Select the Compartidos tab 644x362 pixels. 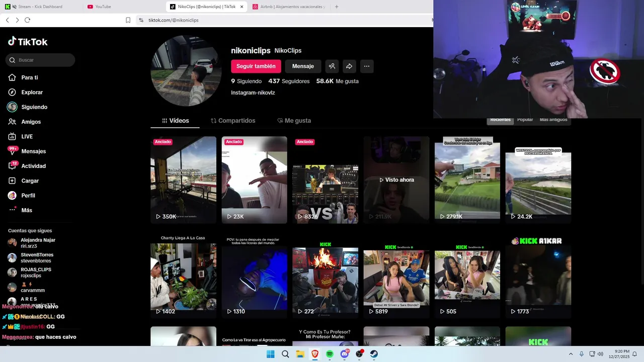pyautogui.click(x=233, y=121)
